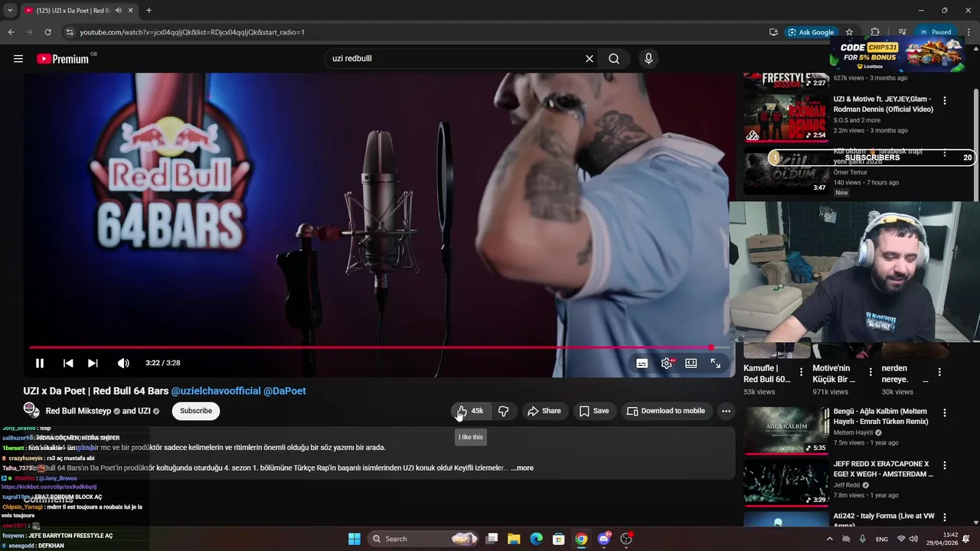
Task: Open JEFF REDD X ERA7CAPONE video title
Action: tap(883, 469)
